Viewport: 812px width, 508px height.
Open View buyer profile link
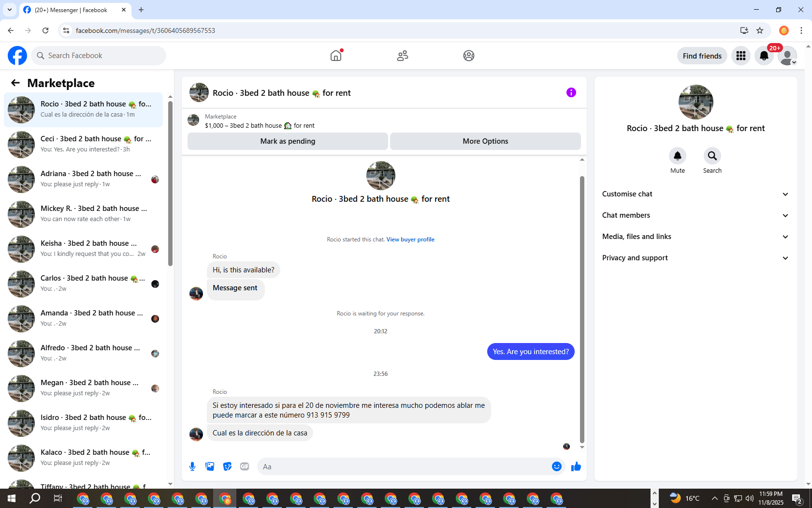410,239
